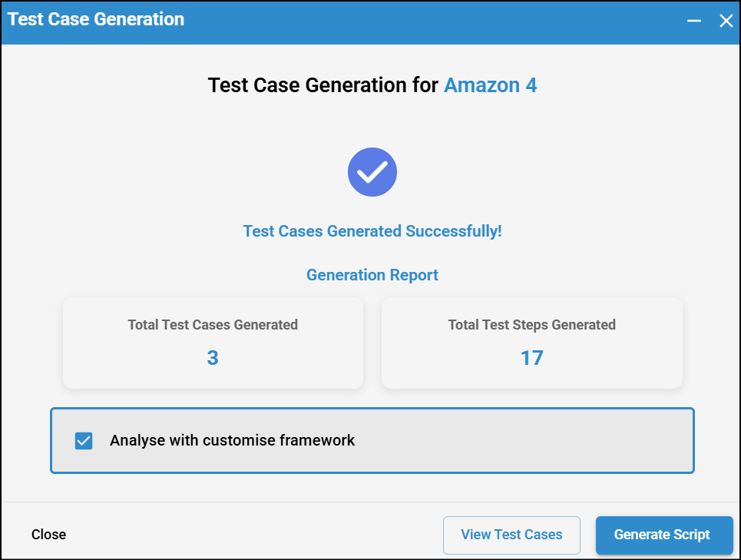Click the Analyse with customise framework label
Viewport: 741px width, 560px height.
pyautogui.click(x=232, y=441)
